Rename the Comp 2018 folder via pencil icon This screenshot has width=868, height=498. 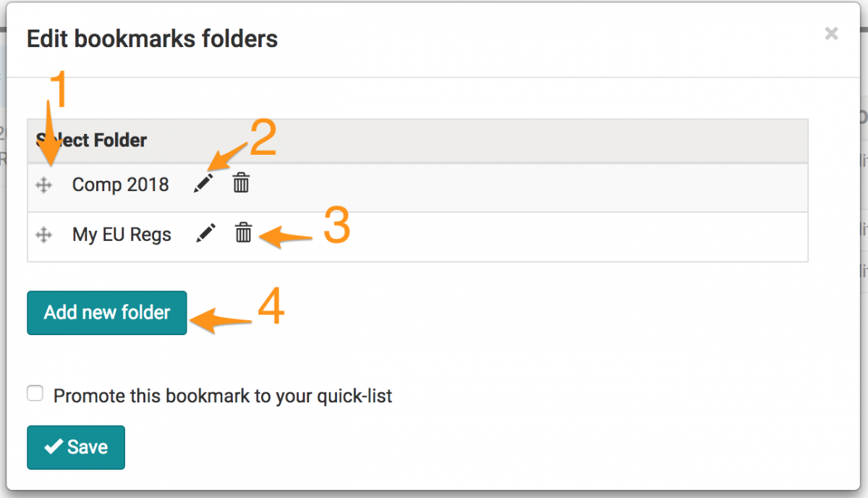(204, 184)
